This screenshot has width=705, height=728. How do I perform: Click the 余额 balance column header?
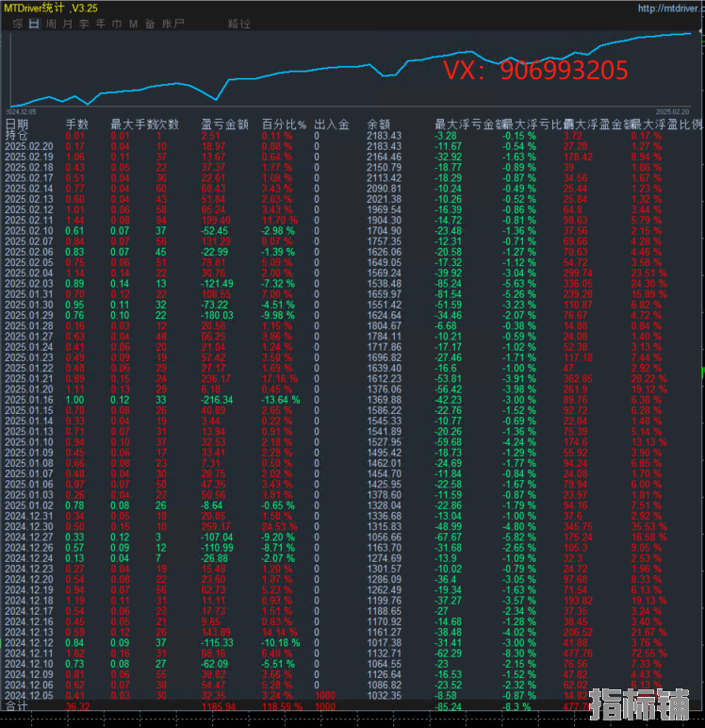coord(378,124)
